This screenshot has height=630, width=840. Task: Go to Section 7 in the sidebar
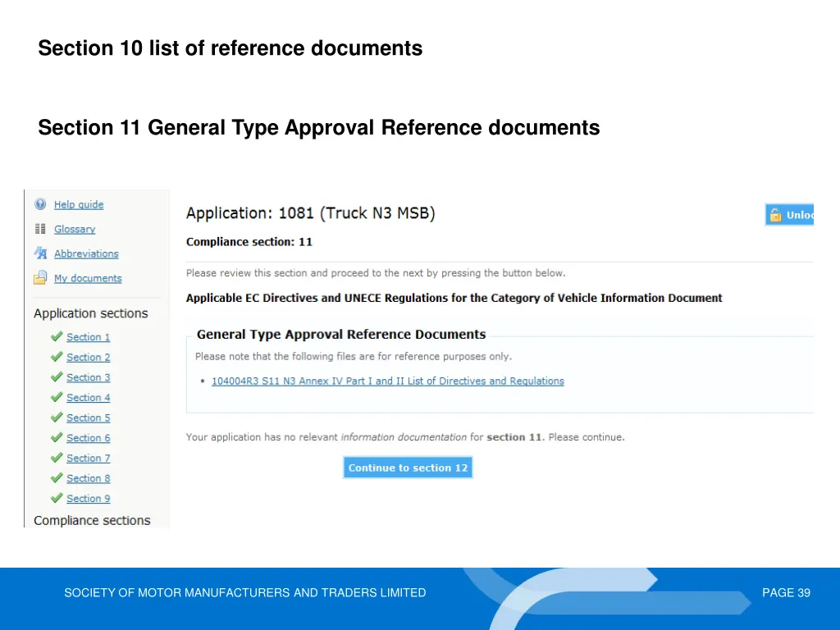click(88, 458)
